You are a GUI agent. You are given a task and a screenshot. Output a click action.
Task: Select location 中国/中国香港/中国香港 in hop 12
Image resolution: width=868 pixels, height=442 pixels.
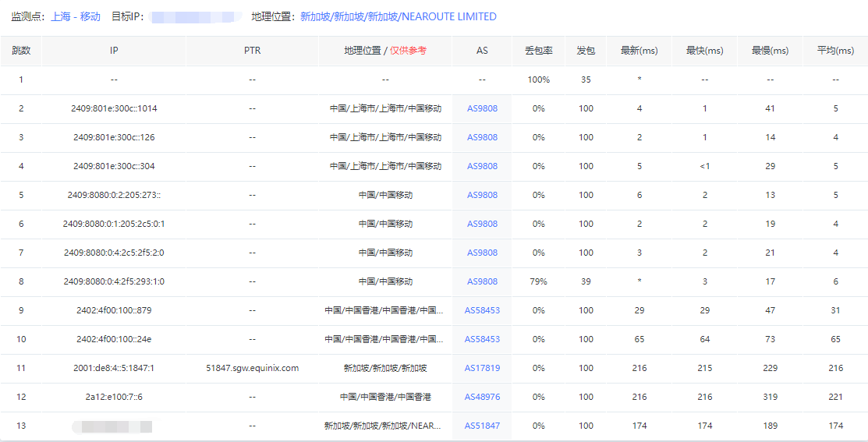(385, 397)
